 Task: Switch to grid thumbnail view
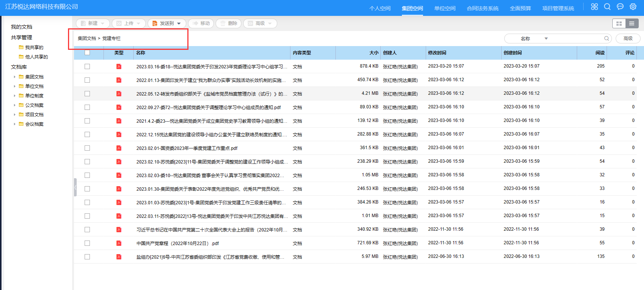[x=619, y=23]
